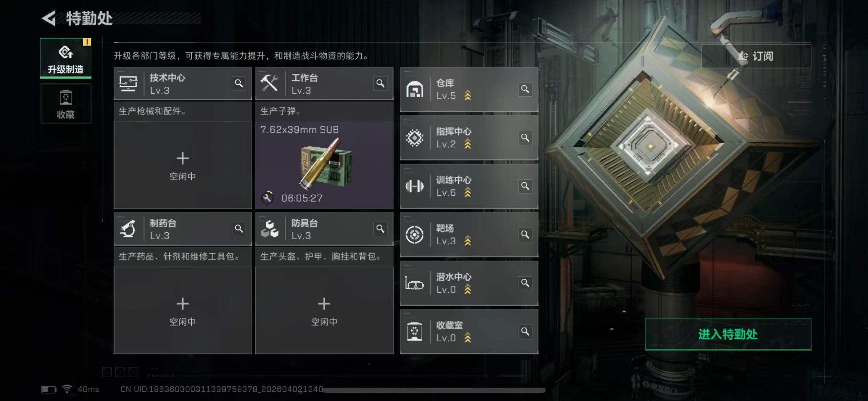Viewport: 868px width, 401px height.
Task: Add production in idle 技术中心 slot
Action: 183,165
